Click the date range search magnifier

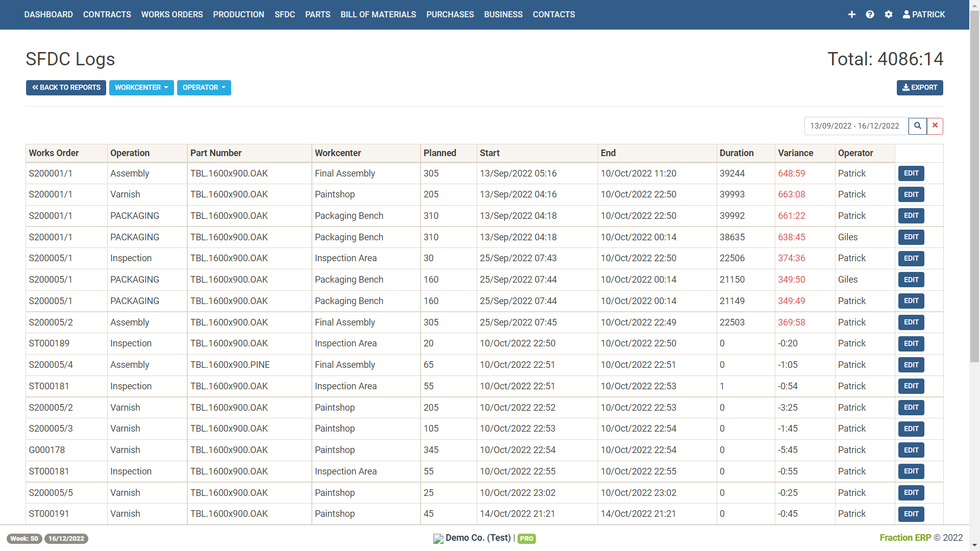pos(917,126)
